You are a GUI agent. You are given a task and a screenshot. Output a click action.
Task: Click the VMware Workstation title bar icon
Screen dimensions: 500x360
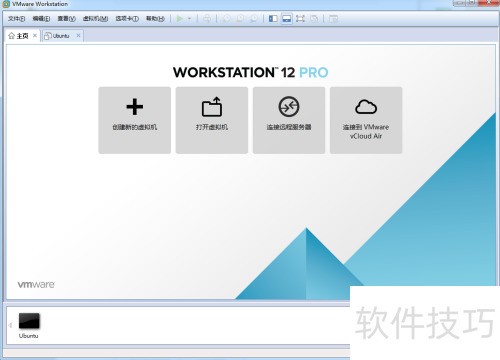(6, 4)
